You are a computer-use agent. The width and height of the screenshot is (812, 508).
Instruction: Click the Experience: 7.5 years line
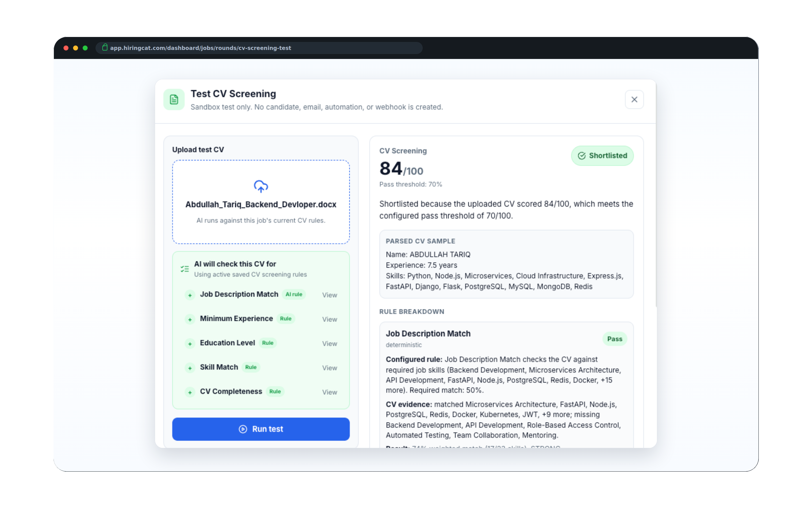422,265
